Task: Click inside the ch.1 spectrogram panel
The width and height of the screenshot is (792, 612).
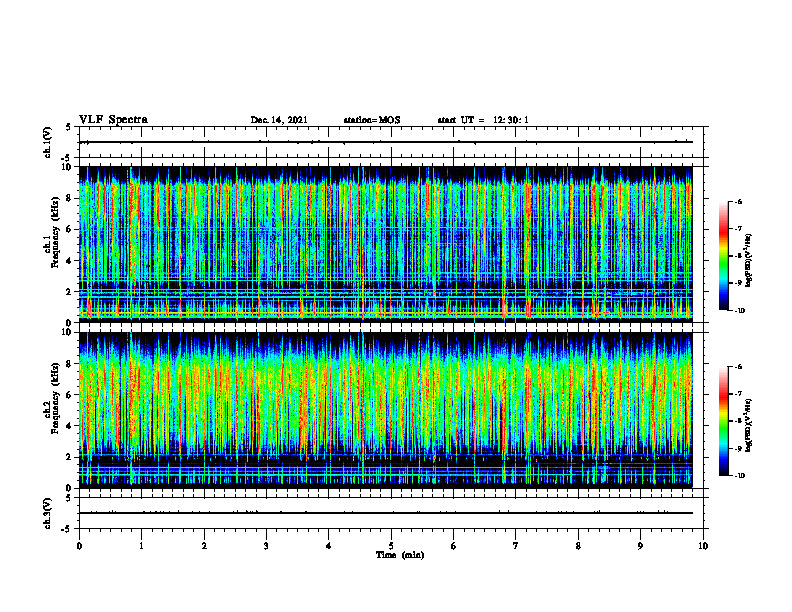Action: coord(386,244)
